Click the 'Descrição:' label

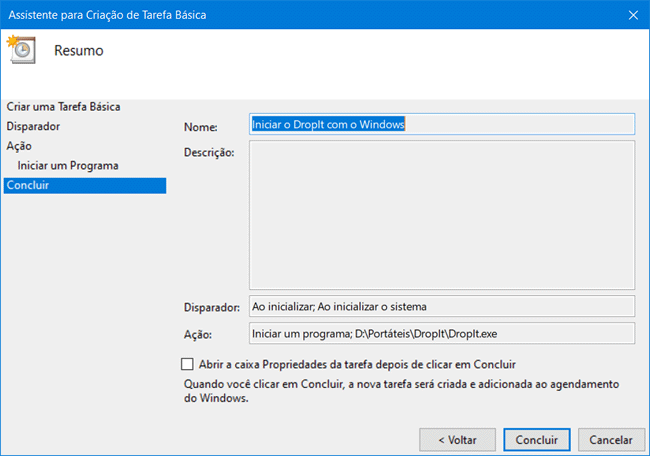209,153
